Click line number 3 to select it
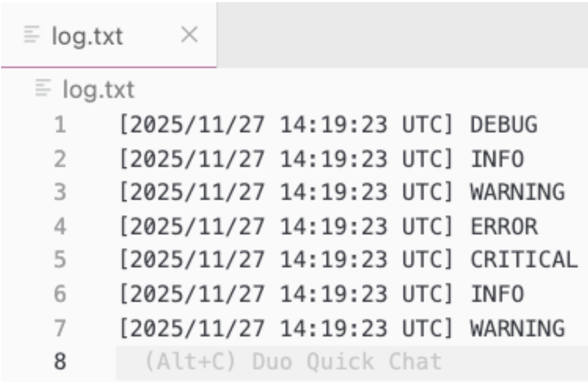 click(60, 192)
